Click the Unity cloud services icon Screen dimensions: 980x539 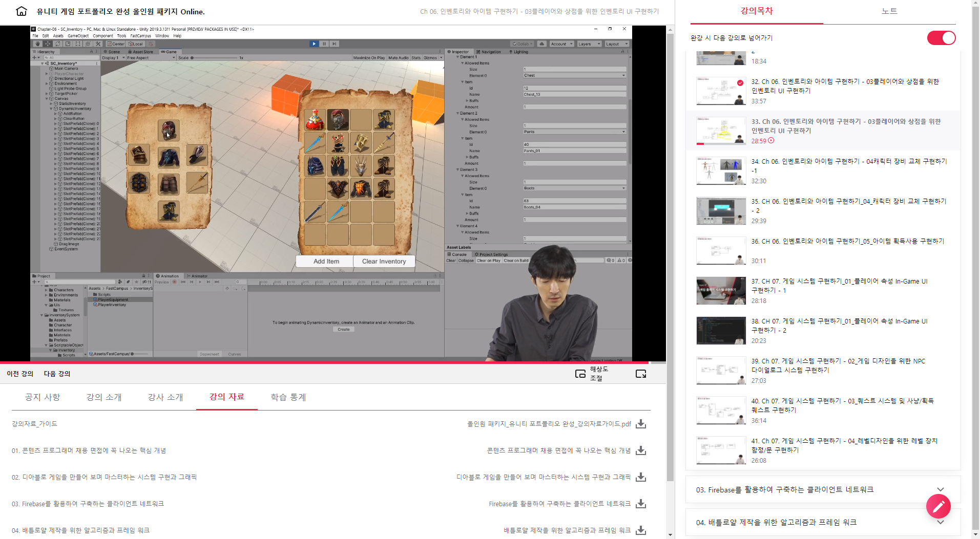pyautogui.click(x=542, y=44)
